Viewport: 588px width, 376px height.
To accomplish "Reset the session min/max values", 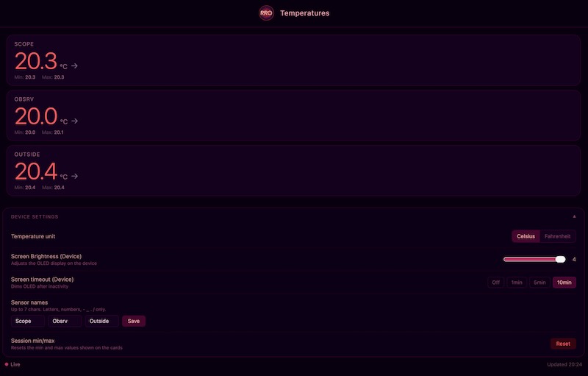I will point(563,344).
